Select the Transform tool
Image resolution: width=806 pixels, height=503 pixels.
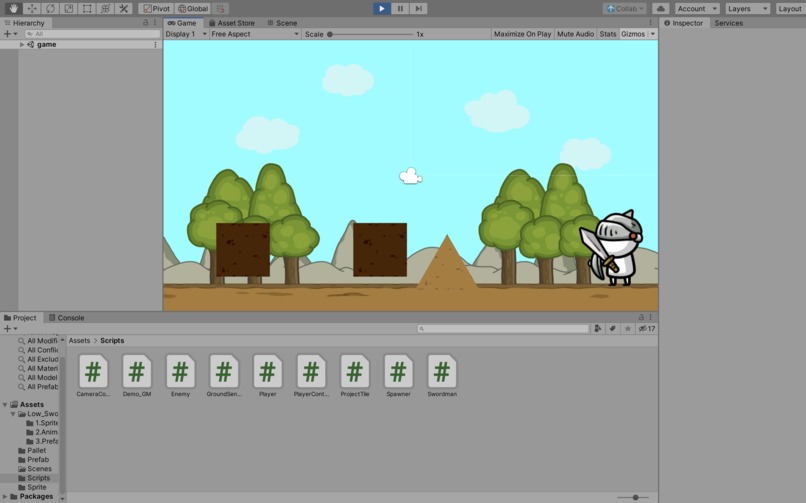[105, 8]
